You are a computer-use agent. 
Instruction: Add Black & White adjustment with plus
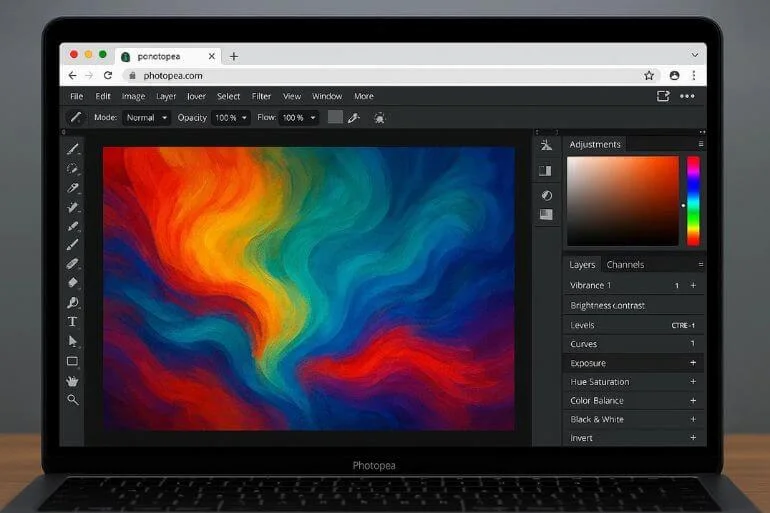click(x=693, y=419)
